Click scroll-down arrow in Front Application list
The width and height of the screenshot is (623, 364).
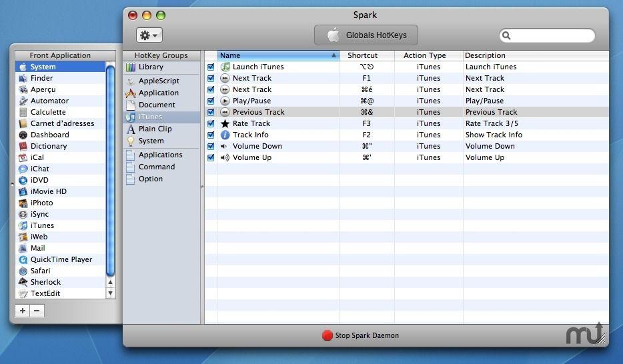(x=111, y=293)
